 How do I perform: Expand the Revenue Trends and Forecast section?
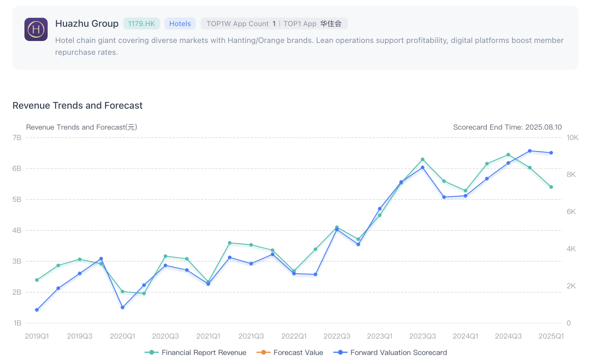point(77,105)
